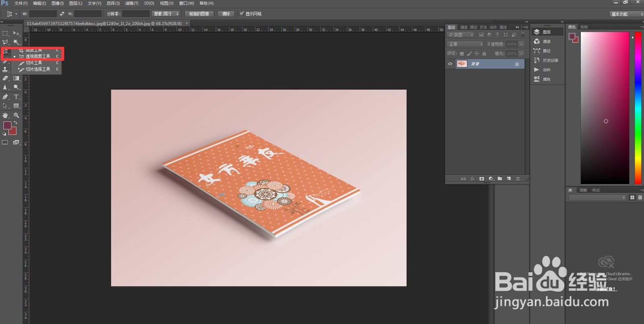Delete the layer with trash icon
Image resolution: width=644 pixels, height=324 pixels.
(x=518, y=179)
